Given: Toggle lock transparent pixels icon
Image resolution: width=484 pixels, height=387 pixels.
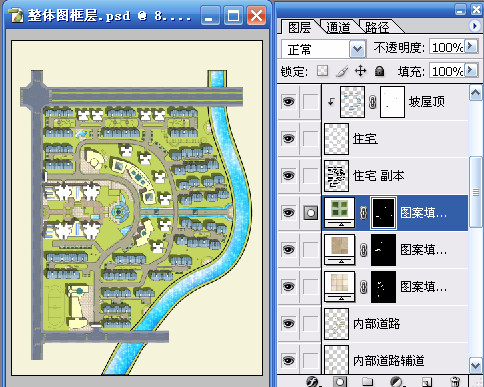Looking at the screenshot, I should [322, 71].
